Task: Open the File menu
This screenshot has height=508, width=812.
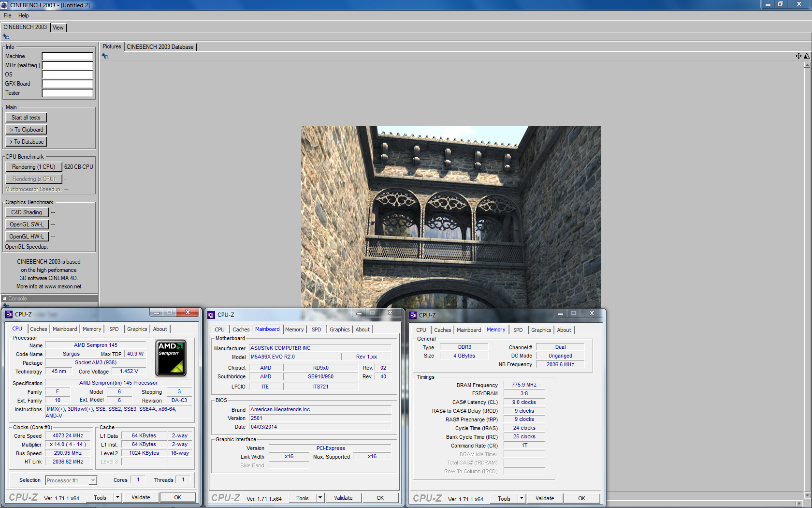Action: click(8, 15)
